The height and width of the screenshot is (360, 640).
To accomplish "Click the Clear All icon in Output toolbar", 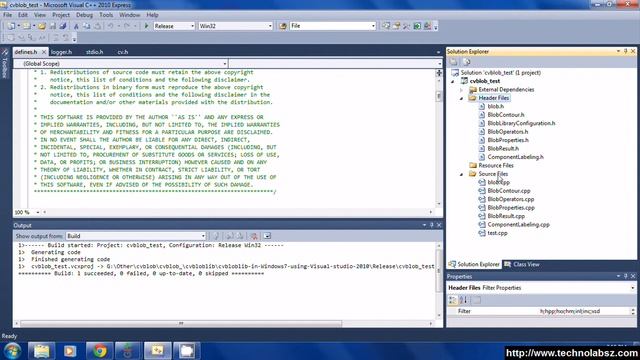I will (x=254, y=236).
